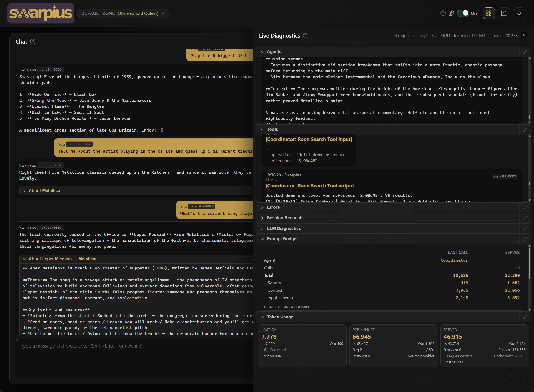Maximize the Prompt Budget panel
The width and height of the screenshot is (534, 392).
pos(525,239)
